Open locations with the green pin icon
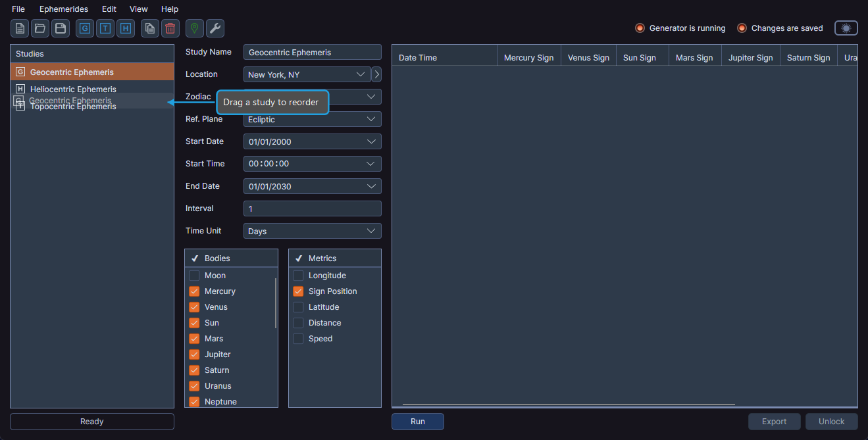The height and width of the screenshot is (440, 868). click(x=195, y=28)
